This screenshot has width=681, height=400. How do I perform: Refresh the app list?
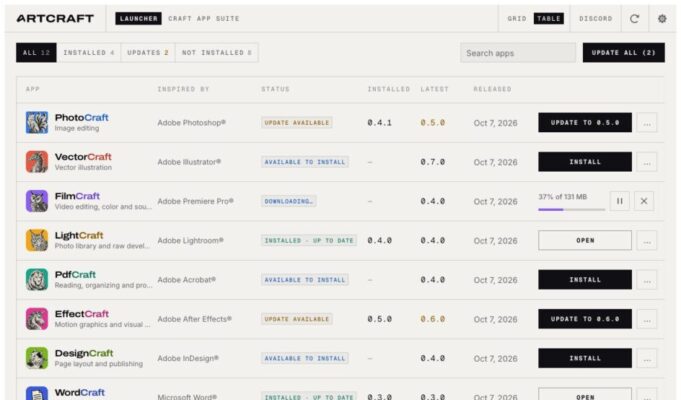(x=635, y=19)
